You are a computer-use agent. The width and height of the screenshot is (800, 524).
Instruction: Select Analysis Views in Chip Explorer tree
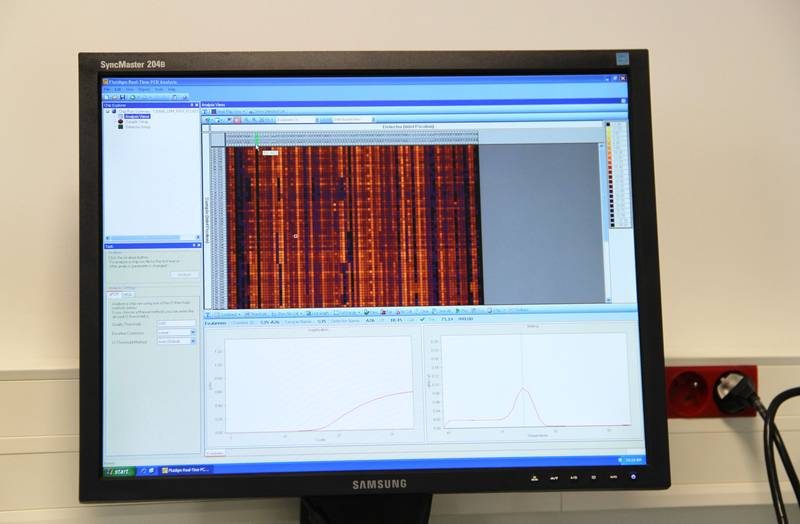(x=138, y=116)
